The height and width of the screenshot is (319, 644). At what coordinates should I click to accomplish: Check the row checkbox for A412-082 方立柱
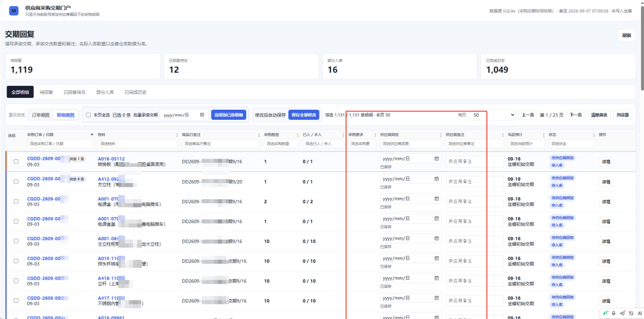pos(16,181)
